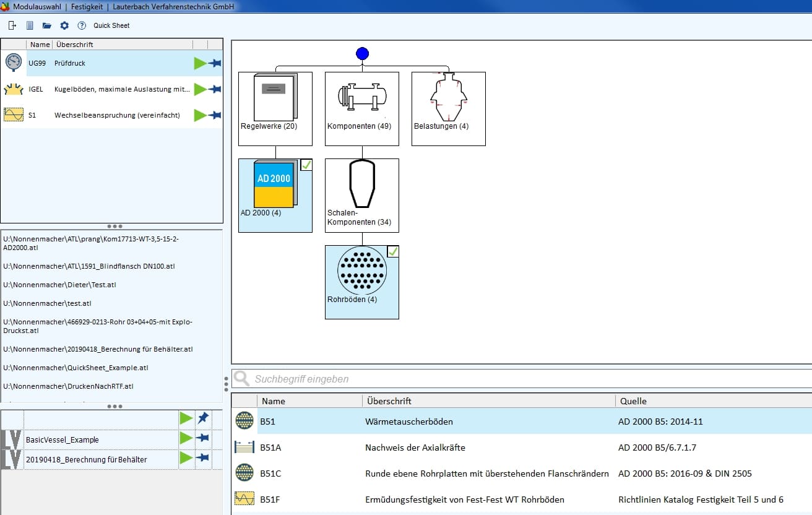This screenshot has width=812, height=515.
Task: Open recent file 1591_Blindflansch DN100.atl
Action: pyautogui.click(x=89, y=266)
